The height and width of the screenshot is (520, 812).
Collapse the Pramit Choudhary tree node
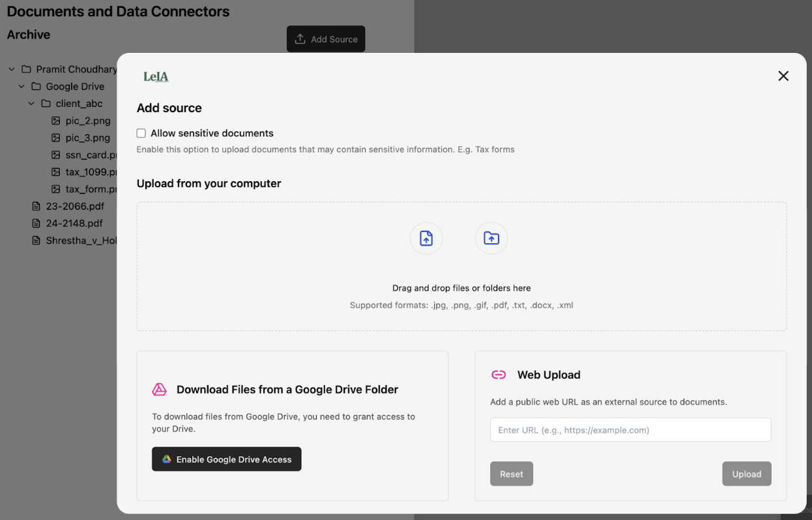[12, 69]
